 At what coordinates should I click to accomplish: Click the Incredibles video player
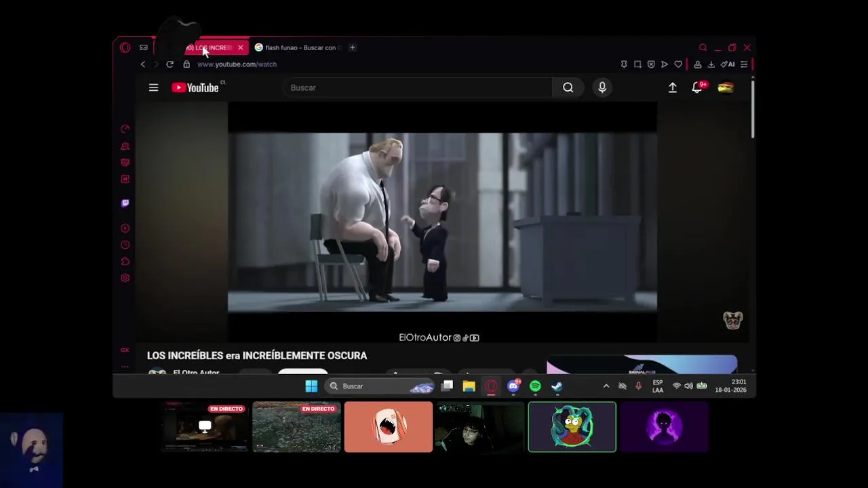pos(442,222)
